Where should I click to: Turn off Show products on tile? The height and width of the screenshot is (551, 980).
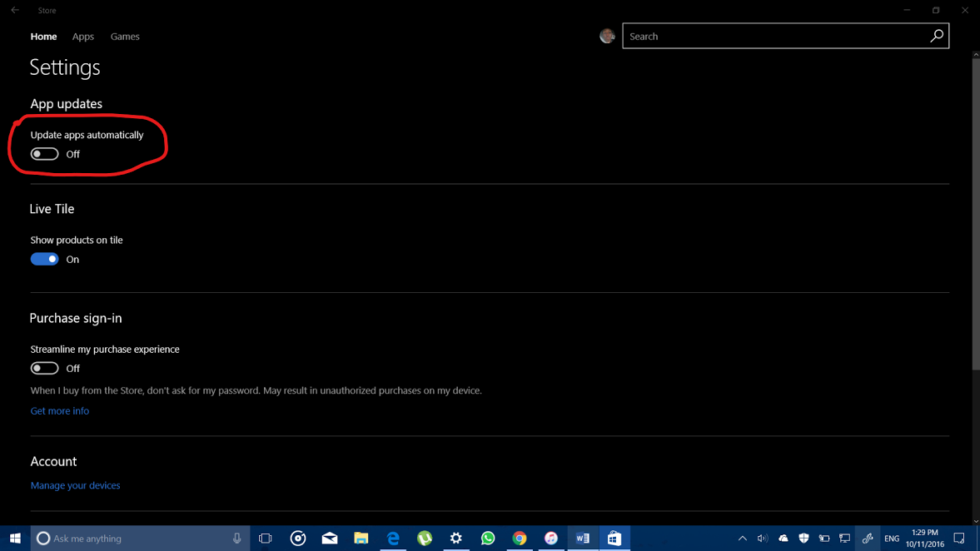coord(45,259)
